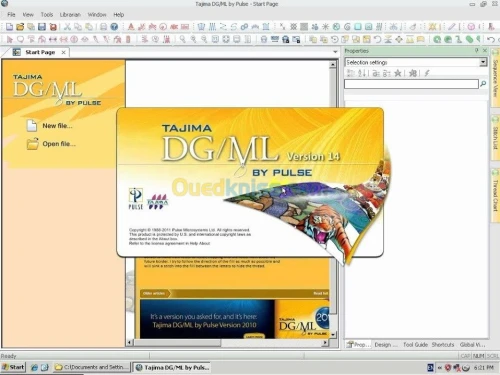Image resolution: width=500 pixels, height=375 pixels.
Task: Click the Open folder toolbar icon
Action: 20,27
